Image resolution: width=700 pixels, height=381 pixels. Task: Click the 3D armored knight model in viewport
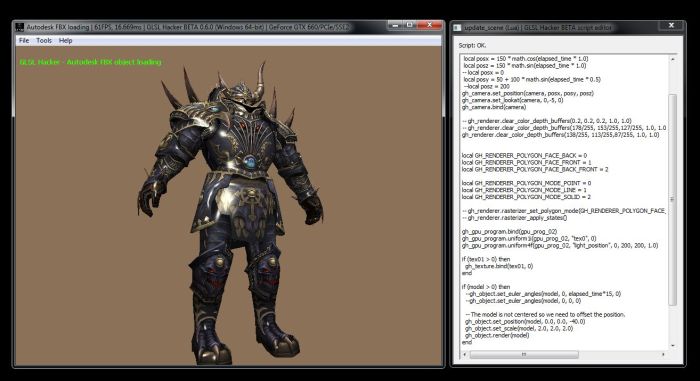[x=230, y=212]
